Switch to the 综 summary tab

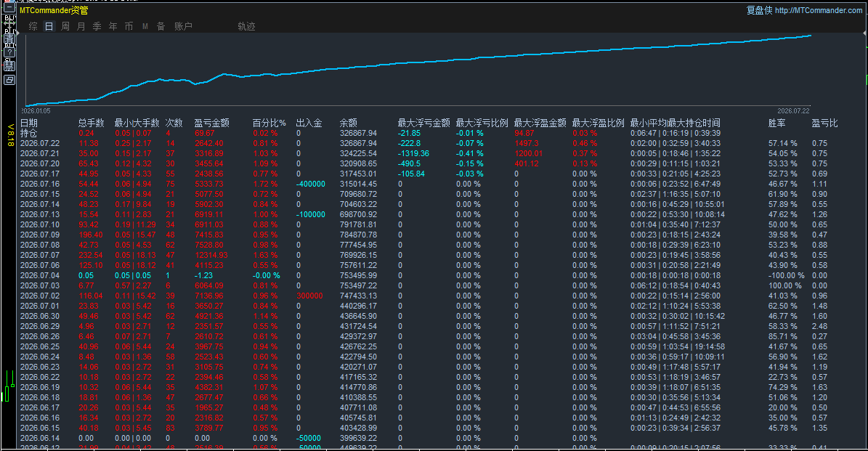coord(33,26)
